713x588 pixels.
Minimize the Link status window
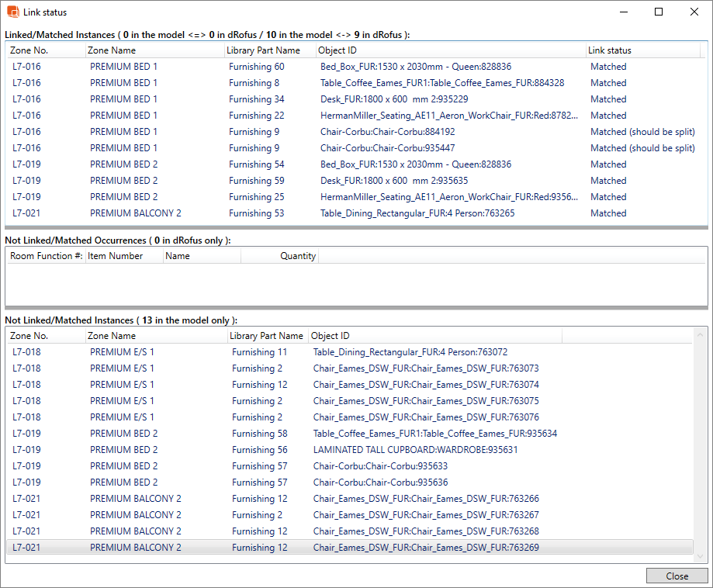tap(623, 12)
